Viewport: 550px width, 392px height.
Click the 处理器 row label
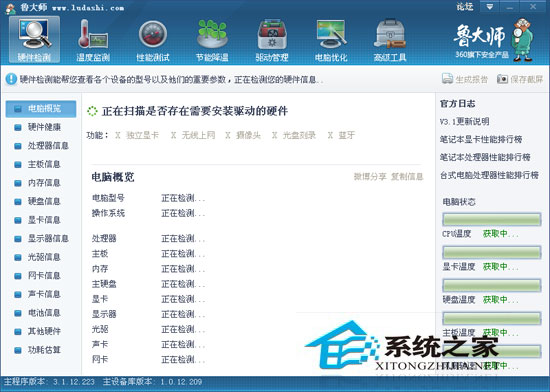pos(104,238)
